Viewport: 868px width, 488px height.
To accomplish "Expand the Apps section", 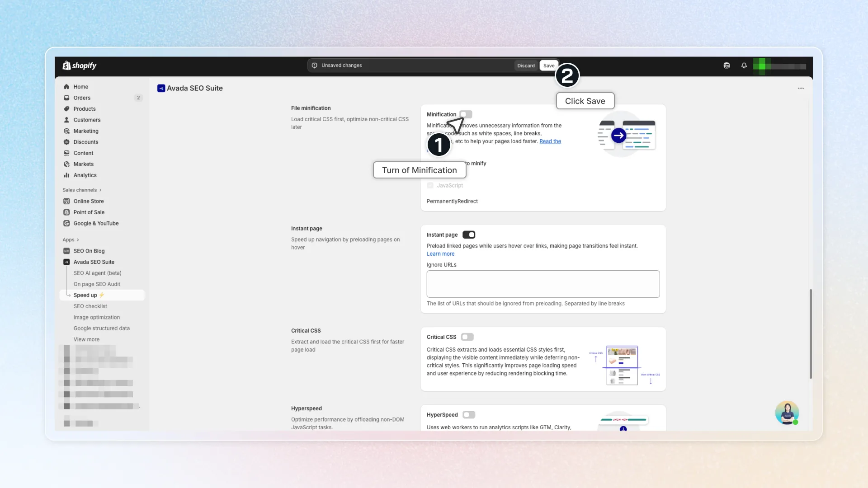I will tap(71, 240).
